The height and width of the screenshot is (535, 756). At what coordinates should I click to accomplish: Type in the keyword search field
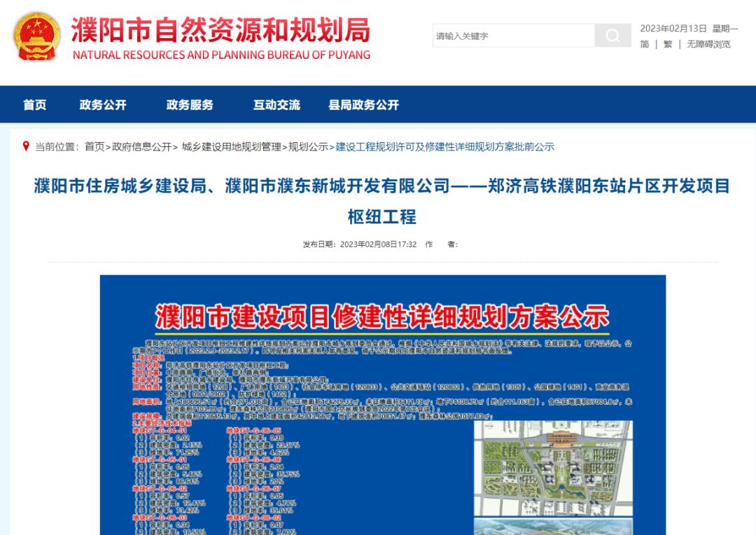click(513, 36)
